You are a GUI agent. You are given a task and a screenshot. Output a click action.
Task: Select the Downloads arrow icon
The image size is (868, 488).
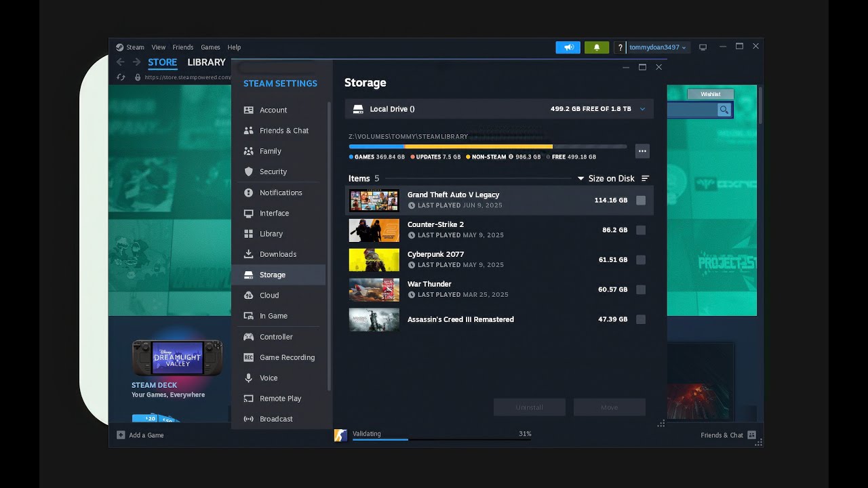click(248, 254)
